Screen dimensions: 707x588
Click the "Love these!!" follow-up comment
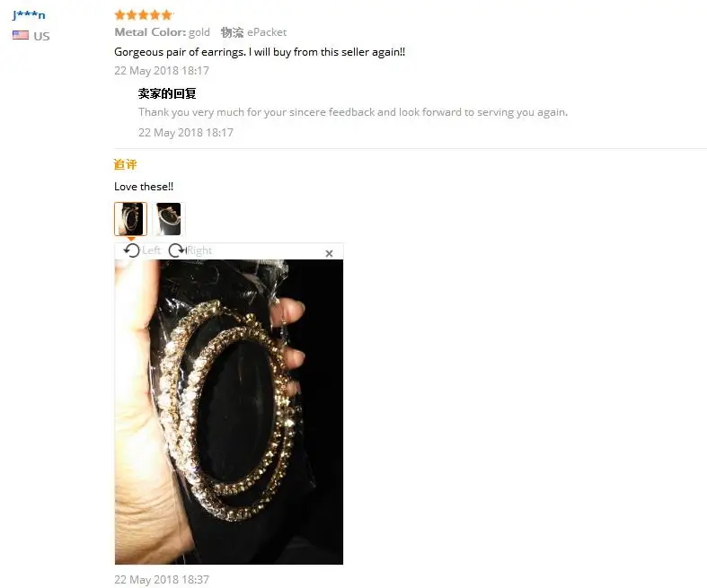click(x=144, y=187)
